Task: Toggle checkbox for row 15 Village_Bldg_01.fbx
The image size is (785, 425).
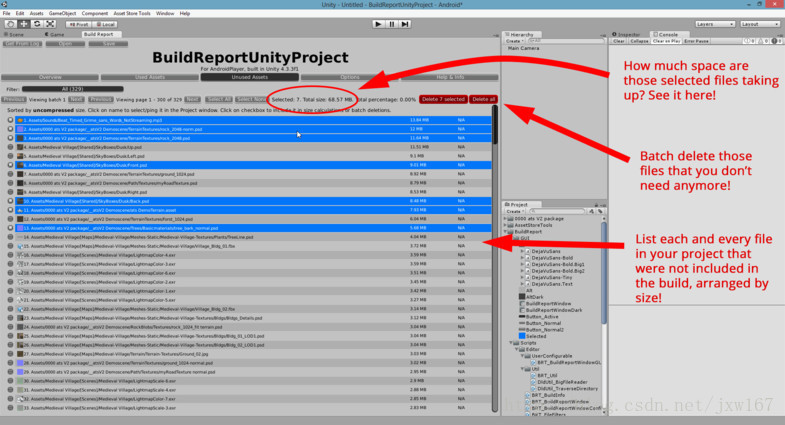Action: (x=11, y=246)
